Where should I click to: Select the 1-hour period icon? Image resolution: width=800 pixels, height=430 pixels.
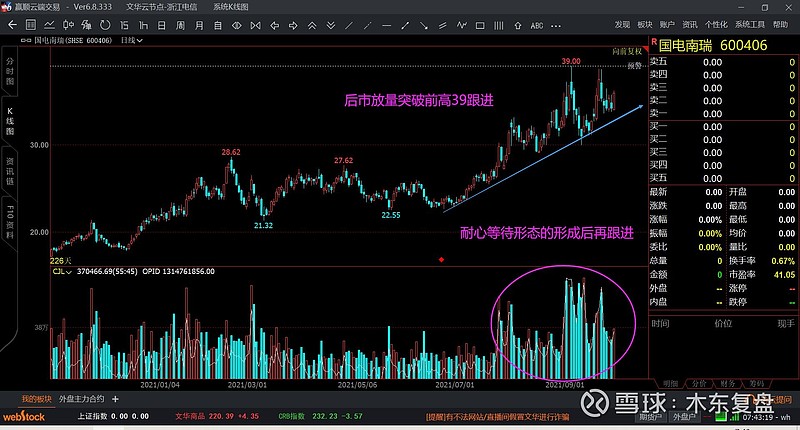point(143,25)
